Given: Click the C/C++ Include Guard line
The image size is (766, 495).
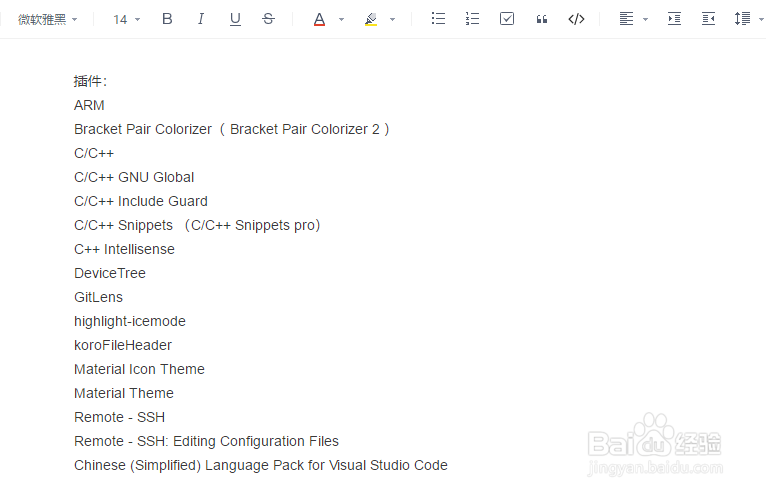Looking at the screenshot, I should coord(141,201).
